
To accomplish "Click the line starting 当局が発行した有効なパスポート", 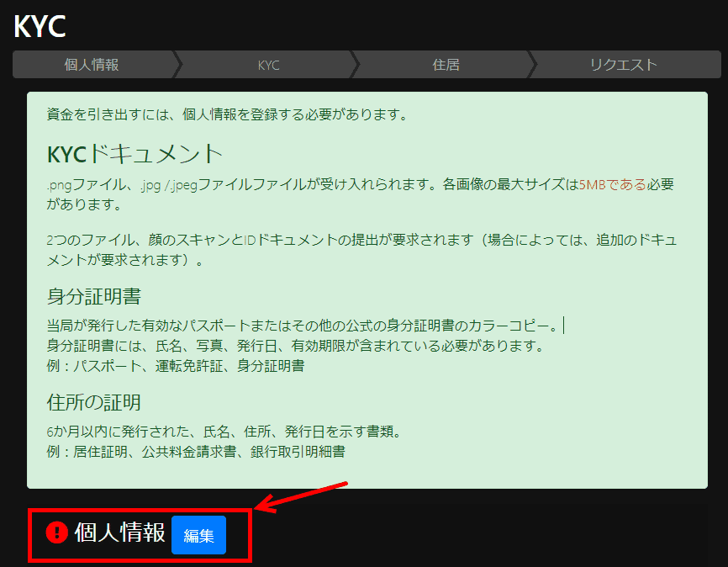I will point(303,326).
